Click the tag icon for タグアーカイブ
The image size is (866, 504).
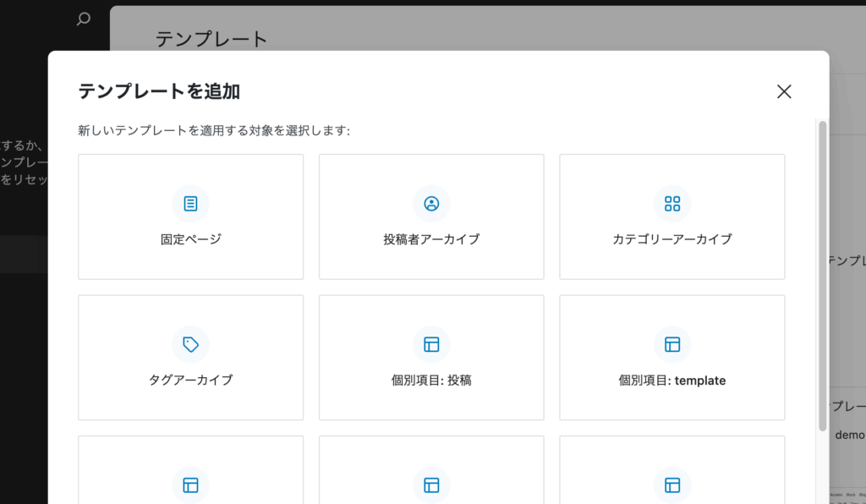190,344
